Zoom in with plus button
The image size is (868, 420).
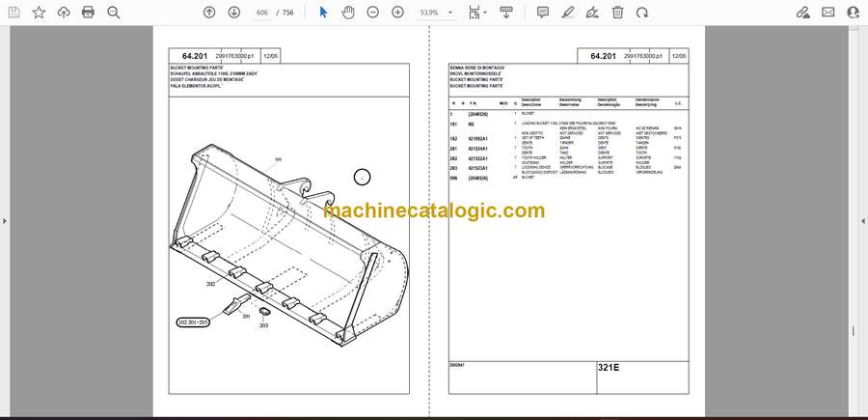tap(397, 13)
